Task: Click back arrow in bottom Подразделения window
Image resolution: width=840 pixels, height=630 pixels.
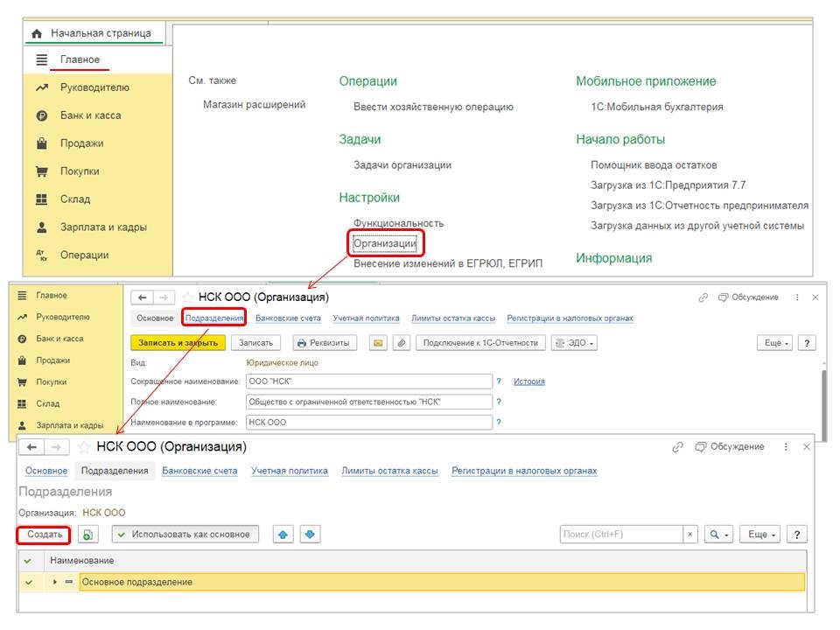Action: tap(31, 447)
